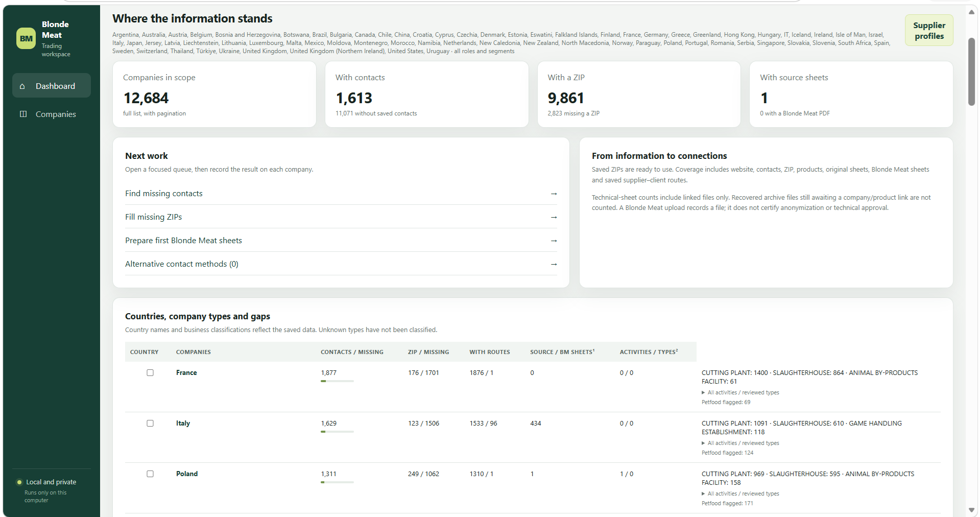Click the With contacts card showing 1,613
Image resolution: width=980 pixels, height=517 pixels.
(x=426, y=95)
